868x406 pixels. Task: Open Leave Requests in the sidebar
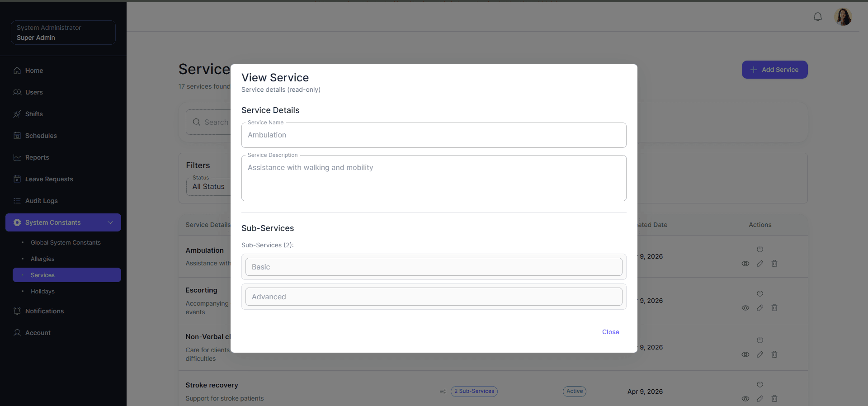pyautogui.click(x=63, y=179)
